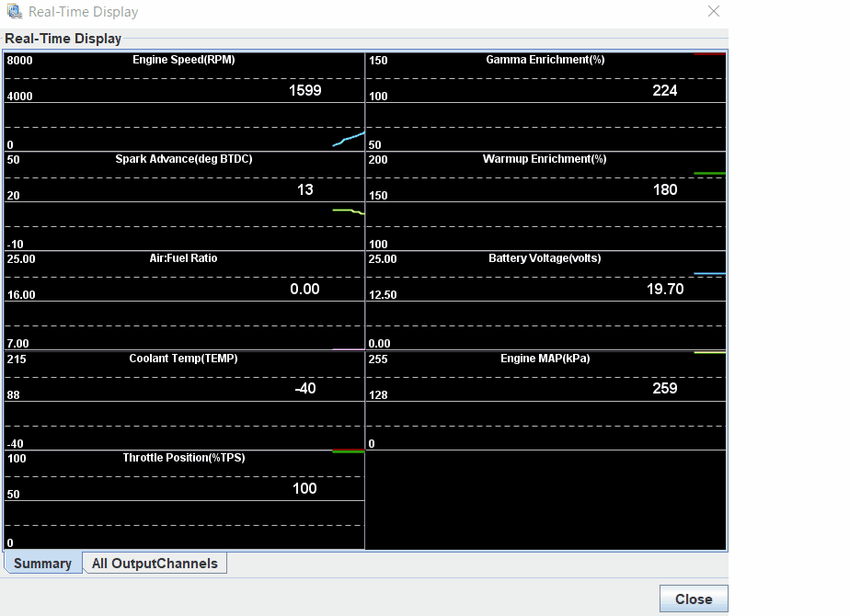Select the Warmup Enrichment graph
Viewport: 850px width, 616px height.
(547, 202)
